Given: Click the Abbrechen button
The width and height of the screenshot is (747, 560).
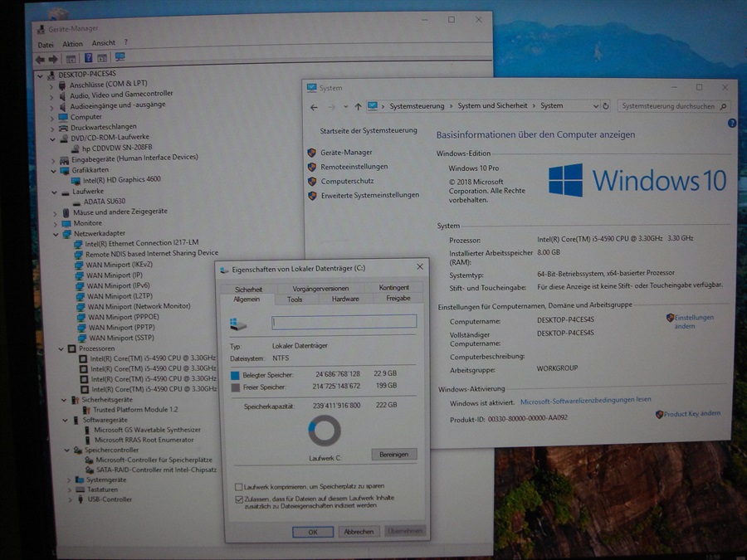Looking at the screenshot, I should click(x=359, y=532).
